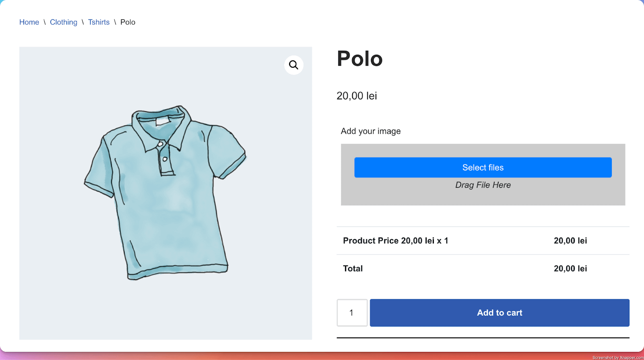Click the Product Price row amount value
Viewport: 644px width, 360px height.
click(x=570, y=241)
